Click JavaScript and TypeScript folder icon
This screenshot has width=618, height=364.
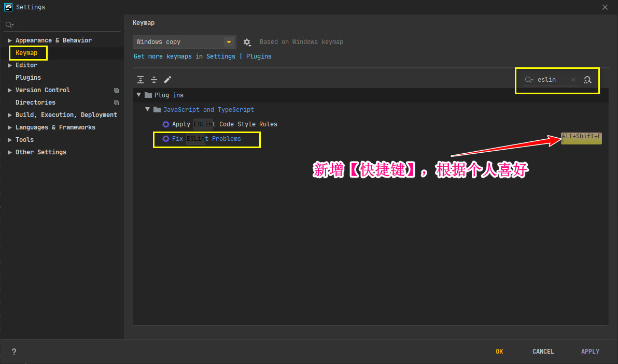[x=157, y=110]
